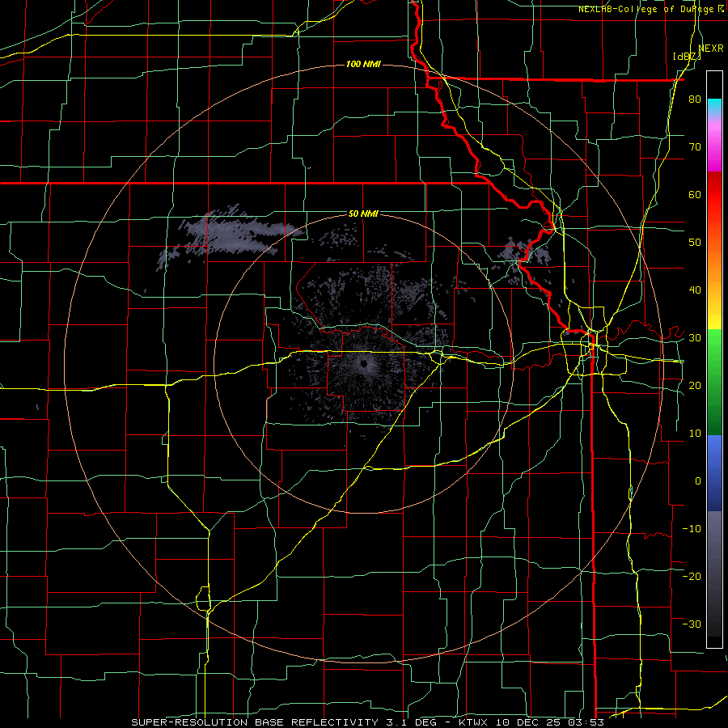Click the 10 value on the dBZ scale
This screenshot has height=728, width=728.
tap(695, 434)
